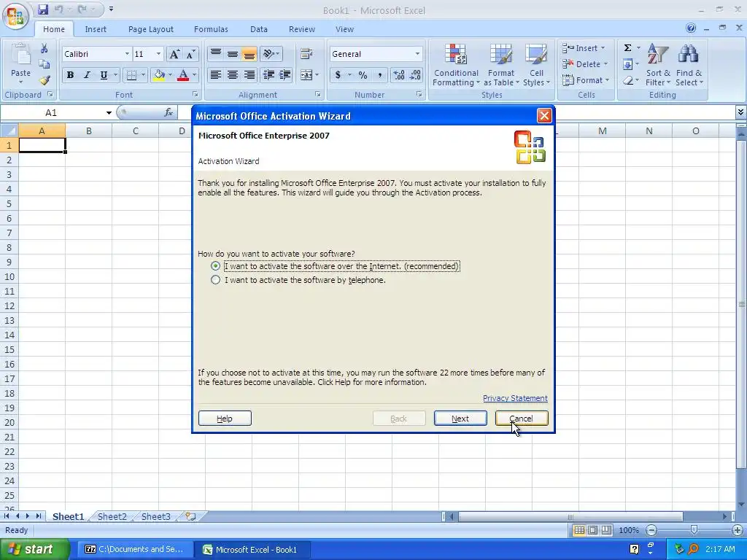Select activate by telephone option
Screen dimensions: 747x560
pyautogui.click(x=215, y=279)
